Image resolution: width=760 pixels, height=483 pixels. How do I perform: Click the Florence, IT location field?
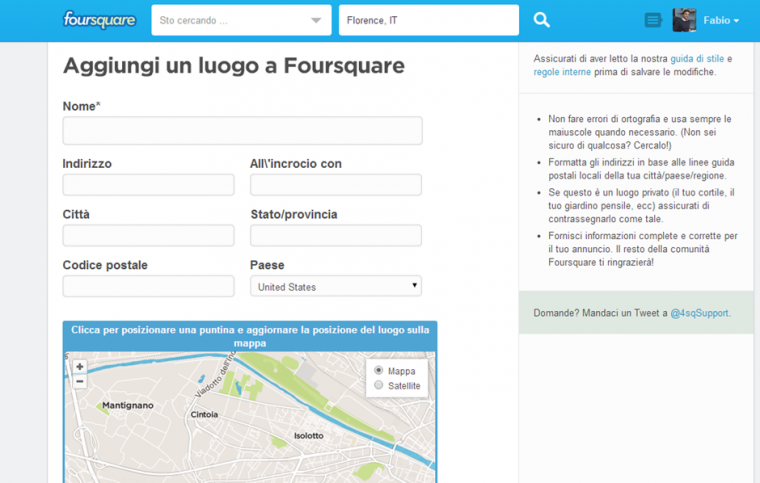point(428,20)
